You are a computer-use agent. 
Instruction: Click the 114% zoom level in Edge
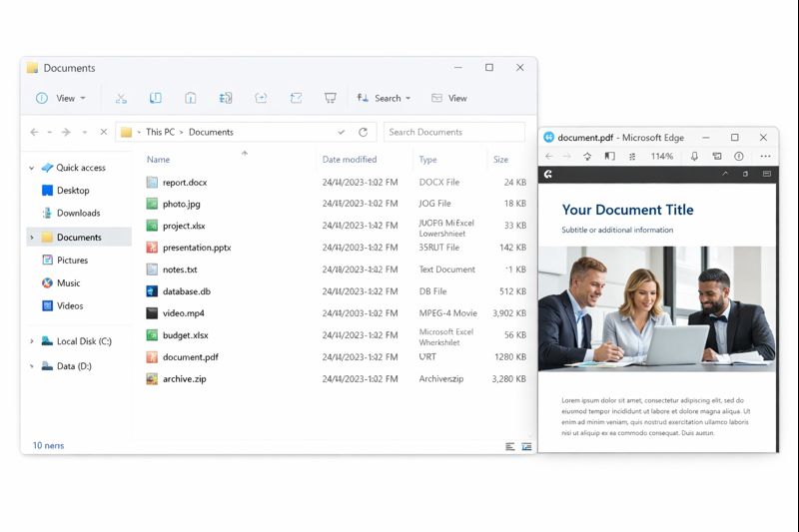click(x=661, y=157)
